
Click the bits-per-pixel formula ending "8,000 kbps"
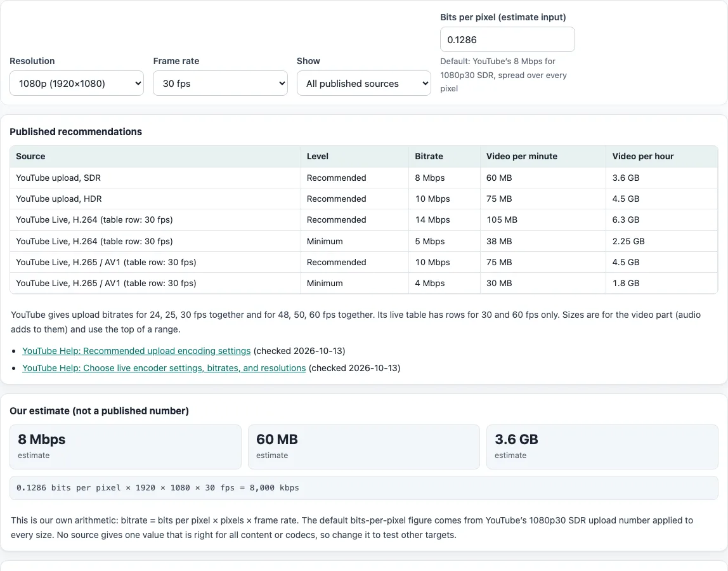click(x=158, y=488)
